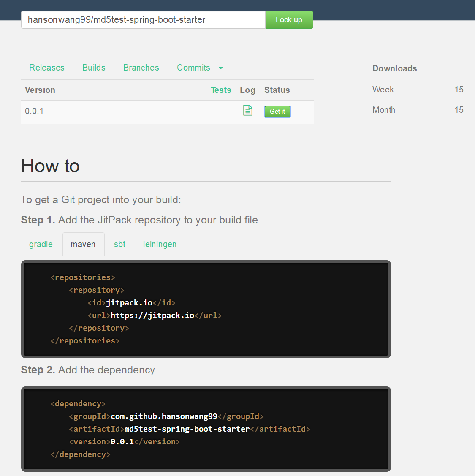
Task: Select the sbt build tab
Action: click(x=119, y=244)
